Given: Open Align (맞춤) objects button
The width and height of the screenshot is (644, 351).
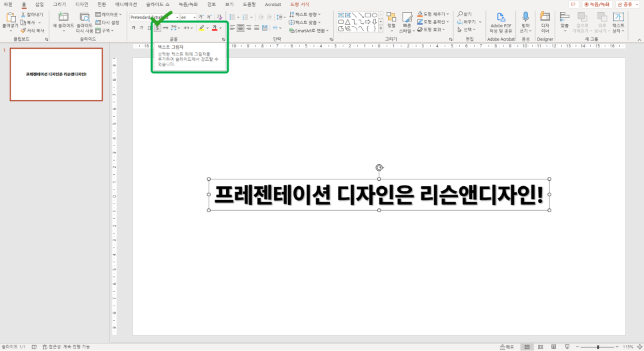Looking at the screenshot, I should click(565, 22).
